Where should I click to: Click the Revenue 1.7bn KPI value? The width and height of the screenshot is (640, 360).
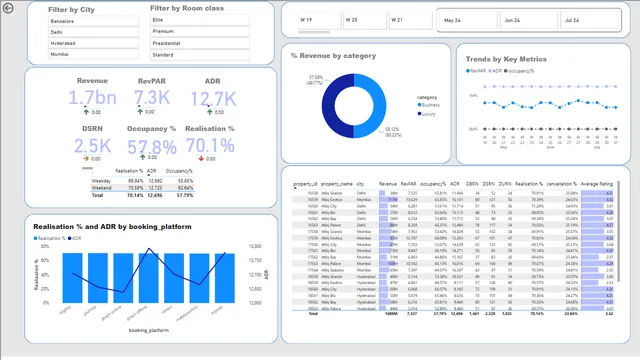(92, 98)
